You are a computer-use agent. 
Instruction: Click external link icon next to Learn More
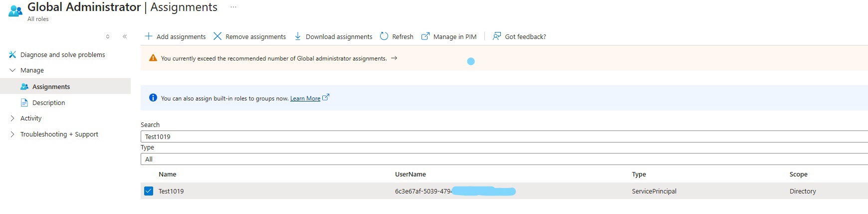pyautogui.click(x=326, y=97)
